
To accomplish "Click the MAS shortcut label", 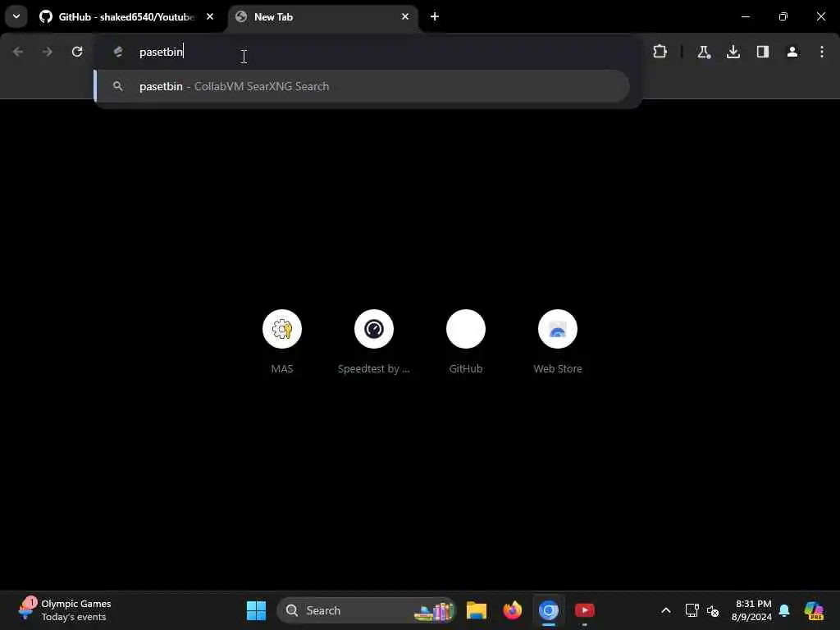I will (x=282, y=368).
